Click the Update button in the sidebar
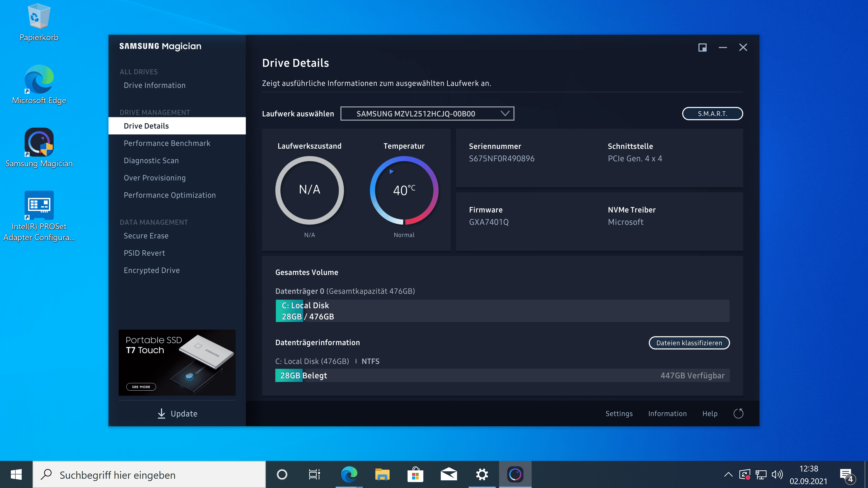Viewport: 868px width, 488px height. pyautogui.click(x=177, y=413)
